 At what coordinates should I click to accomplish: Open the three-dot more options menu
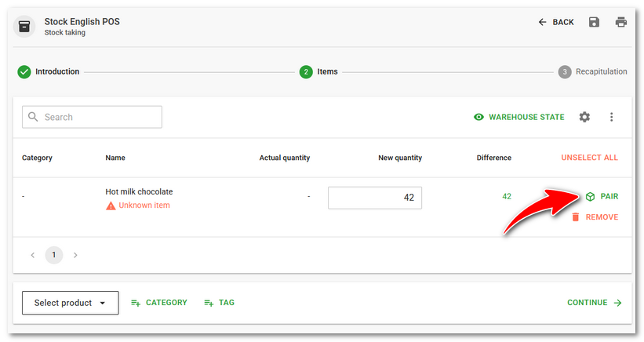pyautogui.click(x=612, y=117)
